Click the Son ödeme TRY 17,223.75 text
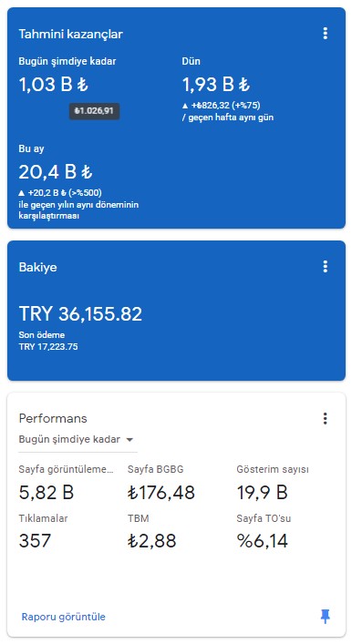The width and height of the screenshot is (352, 644). [x=48, y=341]
